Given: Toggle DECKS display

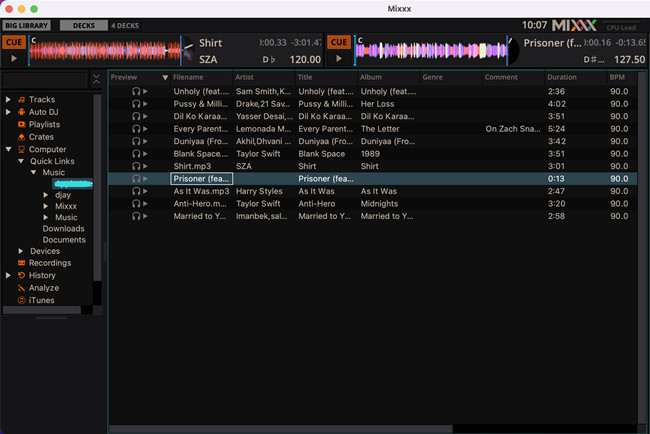Looking at the screenshot, I should click(x=84, y=26).
